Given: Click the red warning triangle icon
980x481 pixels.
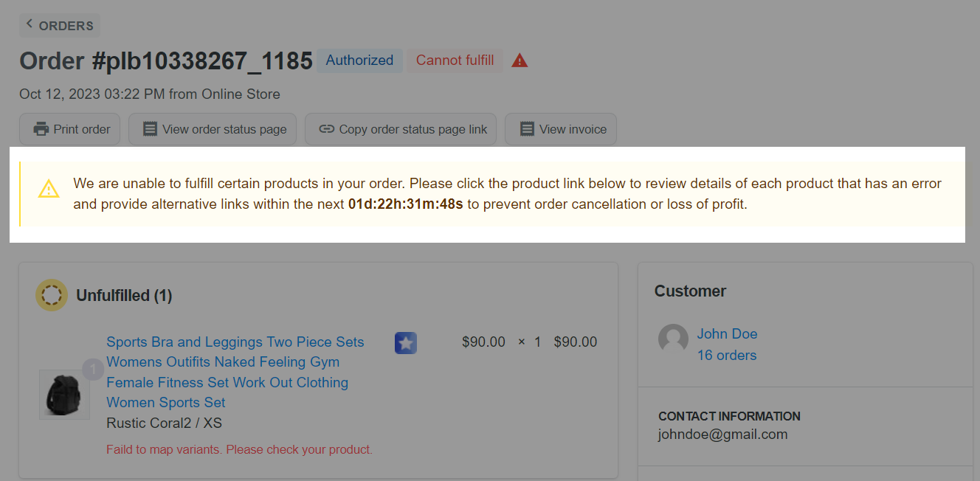Looking at the screenshot, I should [x=520, y=60].
